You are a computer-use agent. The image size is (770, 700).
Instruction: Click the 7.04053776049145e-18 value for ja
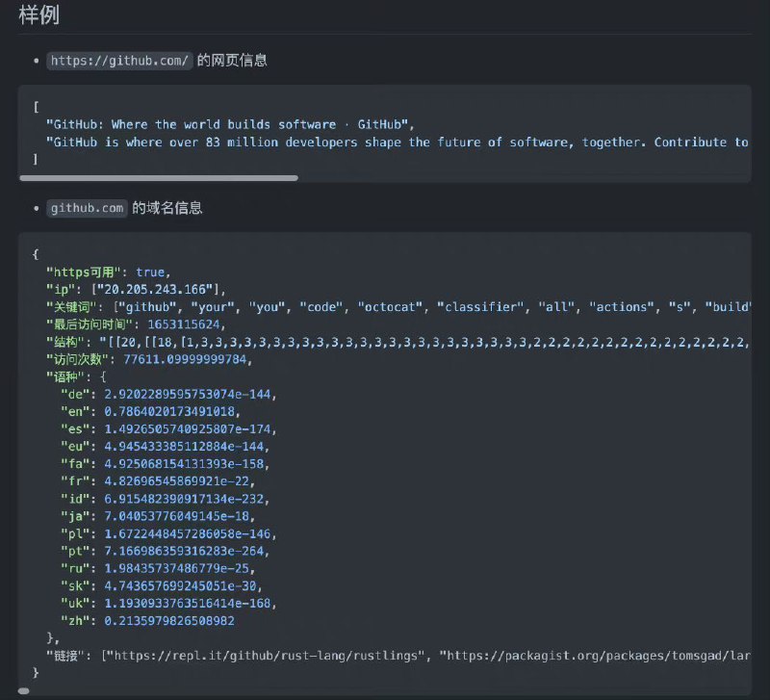coord(177,516)
